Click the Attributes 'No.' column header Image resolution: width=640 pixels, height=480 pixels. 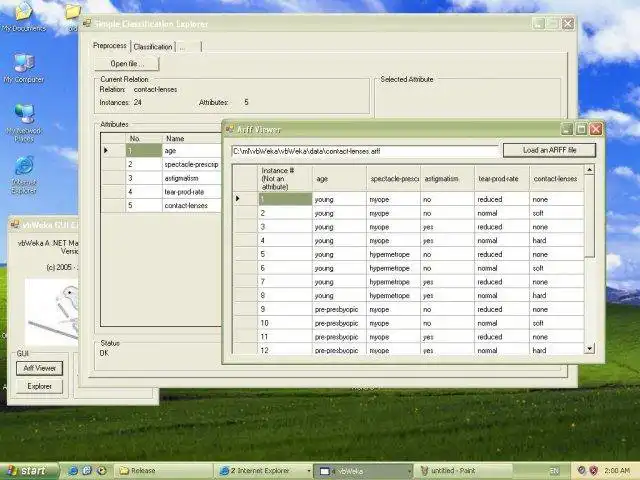coord(144,138)
